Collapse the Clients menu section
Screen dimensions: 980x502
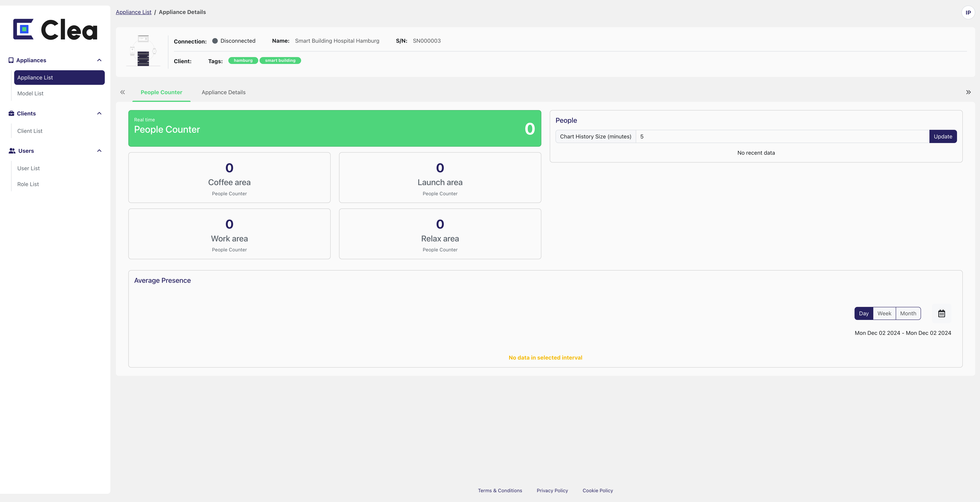pyautogui.click(x=99, y=113)
